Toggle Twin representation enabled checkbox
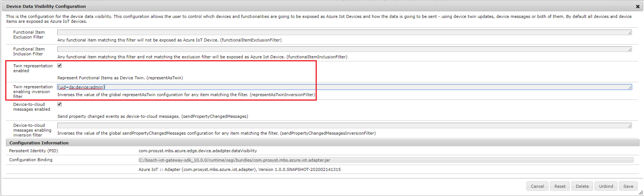Viewport: 644px width, 196px height. click(60, 65)
